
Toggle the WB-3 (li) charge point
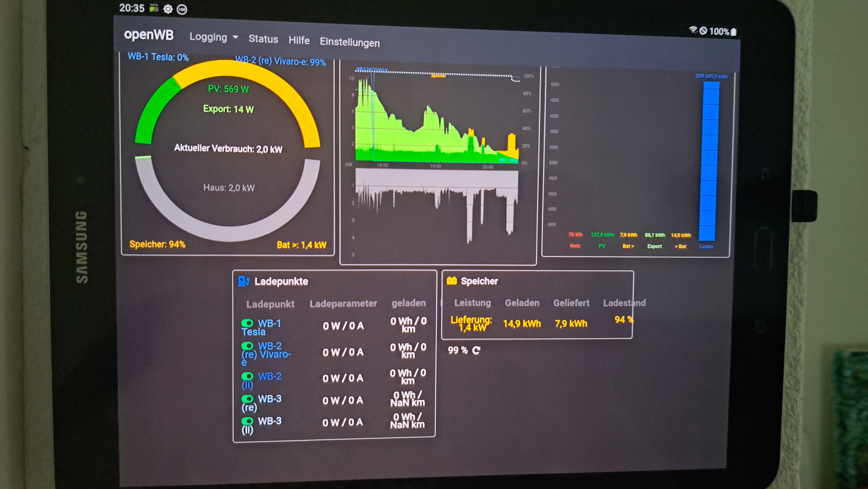[247, 421]
